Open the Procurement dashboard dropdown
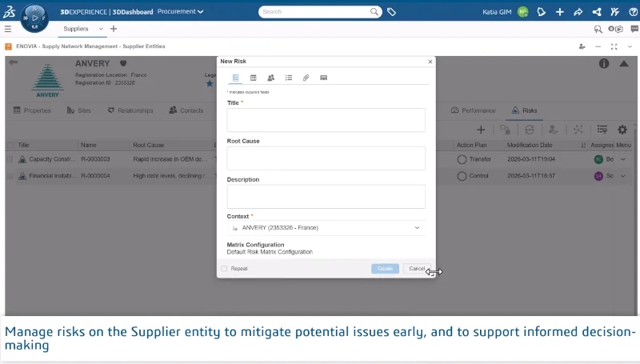 click(x=181, y=11)
